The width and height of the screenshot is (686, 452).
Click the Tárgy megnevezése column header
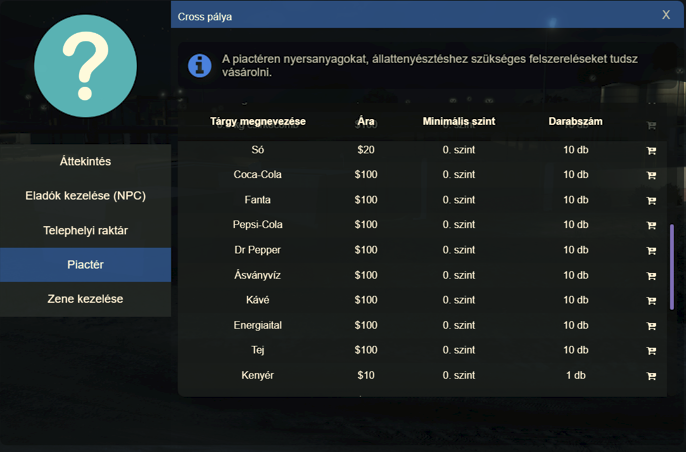tap(258, 122)
